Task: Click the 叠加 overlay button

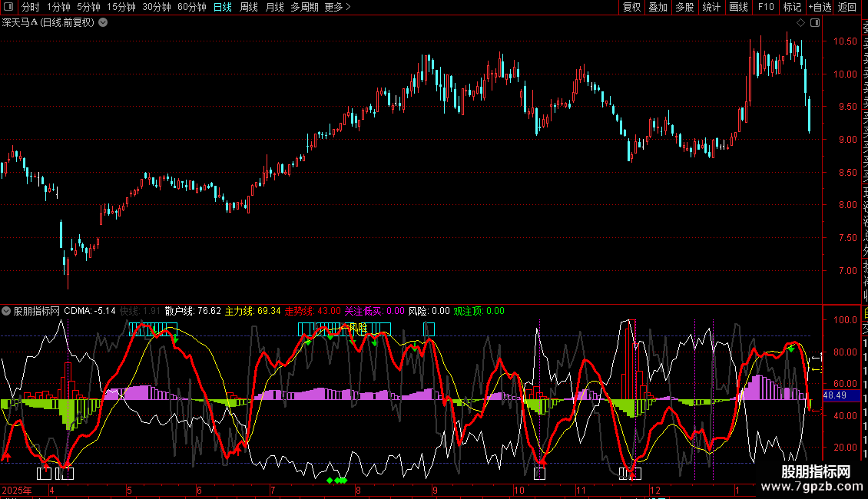Action: (x=658, y=7)
